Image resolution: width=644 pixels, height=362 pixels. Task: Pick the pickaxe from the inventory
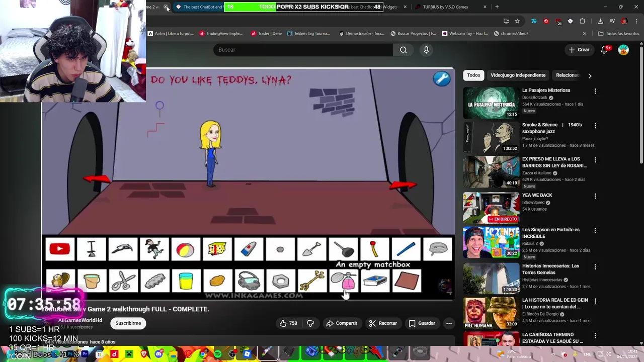[x=123, y=249]
